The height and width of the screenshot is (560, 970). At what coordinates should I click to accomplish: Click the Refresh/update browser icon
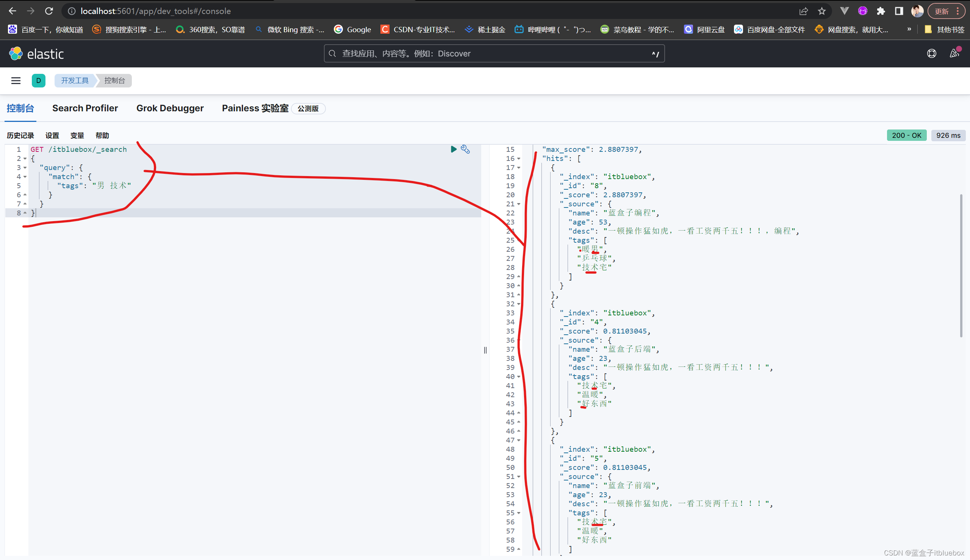click(49, 11)
